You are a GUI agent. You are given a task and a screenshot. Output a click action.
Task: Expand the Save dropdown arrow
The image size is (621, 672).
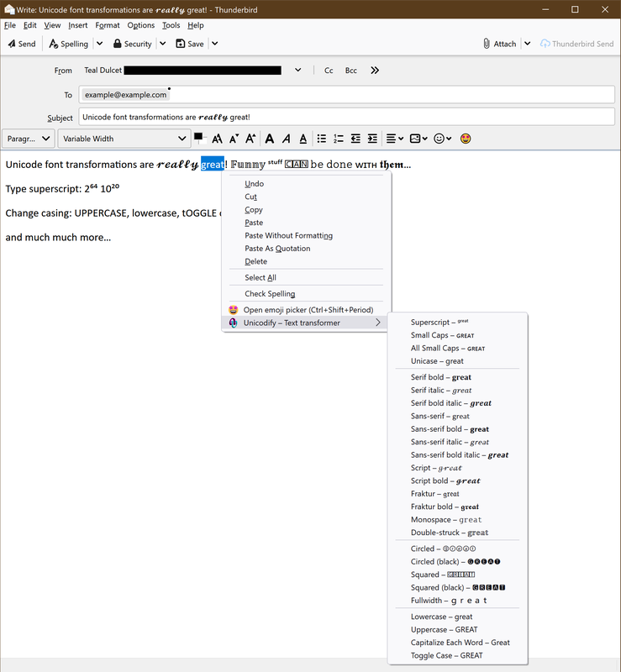[x=215, y=44]
